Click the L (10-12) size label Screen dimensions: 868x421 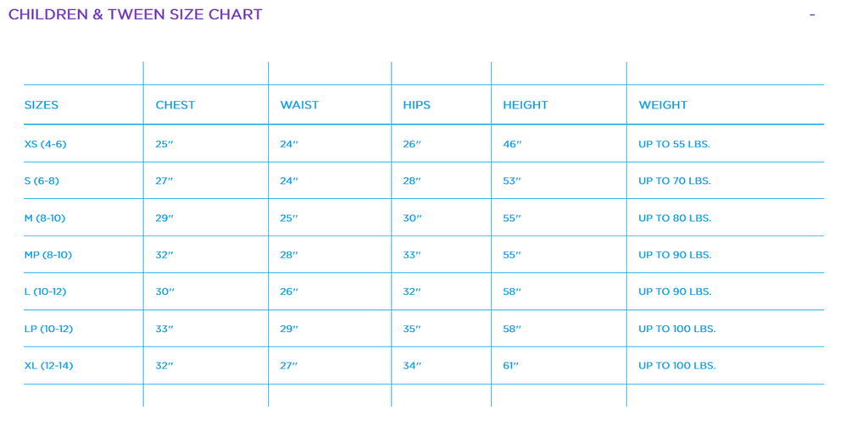45,292
